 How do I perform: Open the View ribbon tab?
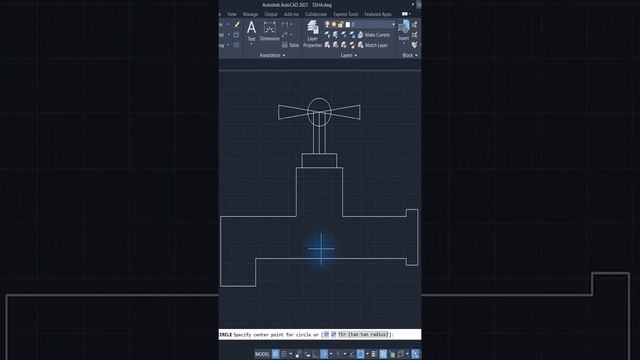[232, 14]
